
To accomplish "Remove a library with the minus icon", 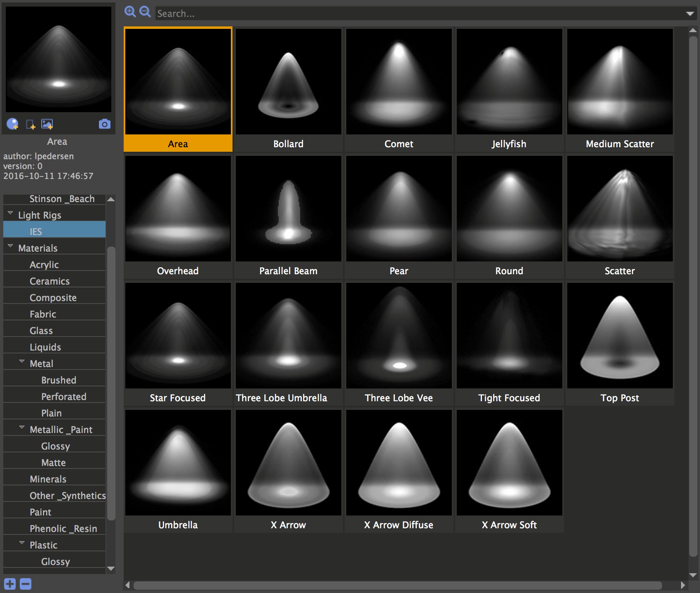I will click(25, 584).
